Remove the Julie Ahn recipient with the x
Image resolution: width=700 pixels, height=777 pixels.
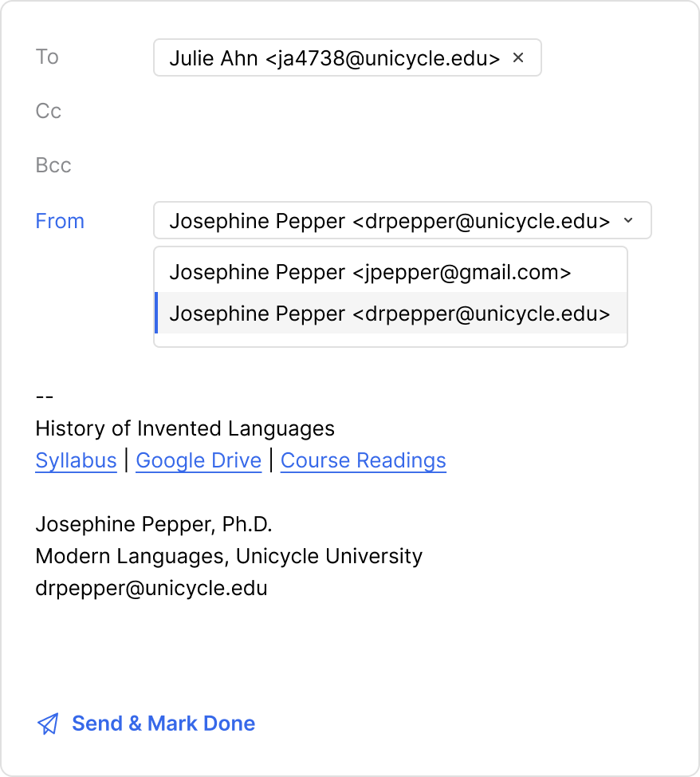point(518,58)
